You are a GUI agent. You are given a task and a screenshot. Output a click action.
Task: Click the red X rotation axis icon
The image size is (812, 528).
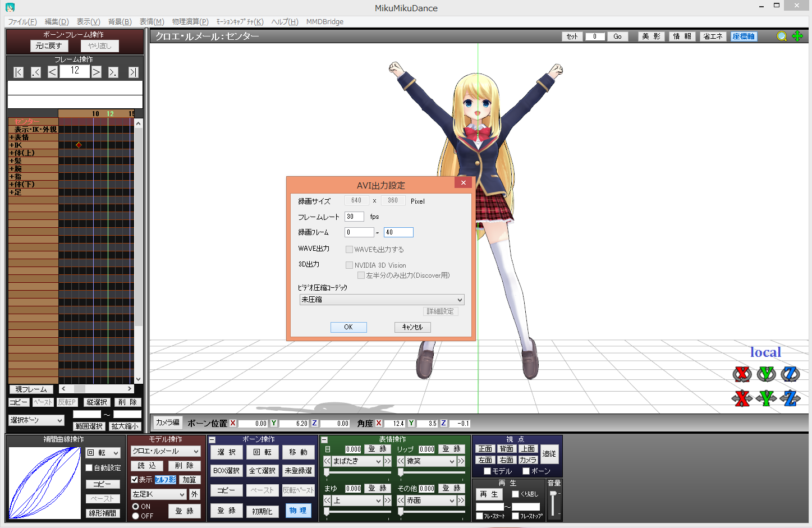point(742,374)
